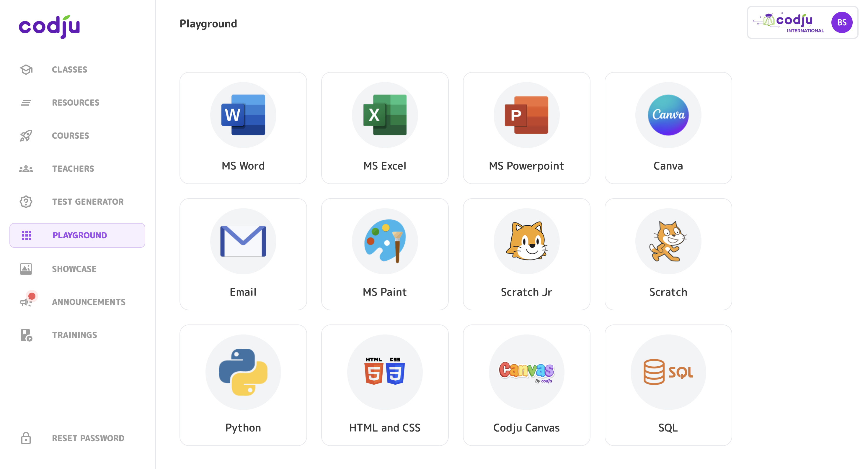
Task: Navigate to the Resources page
Action: point(76,102)
